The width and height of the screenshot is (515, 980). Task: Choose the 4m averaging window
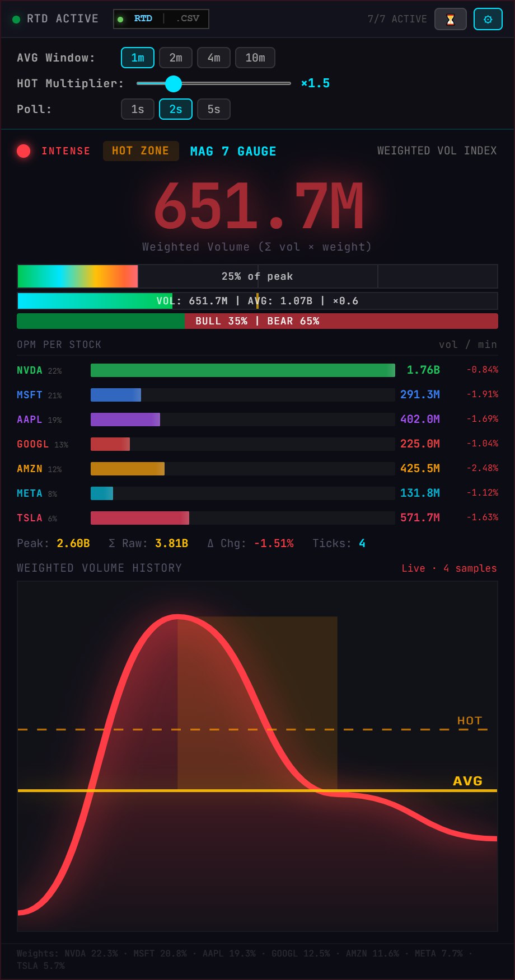pos(214,58)
